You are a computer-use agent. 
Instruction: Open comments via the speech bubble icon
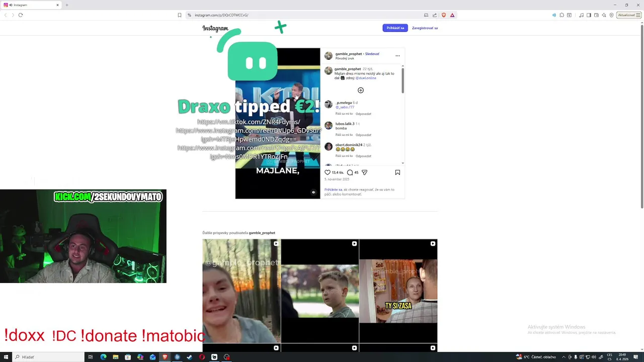[350, 172]
